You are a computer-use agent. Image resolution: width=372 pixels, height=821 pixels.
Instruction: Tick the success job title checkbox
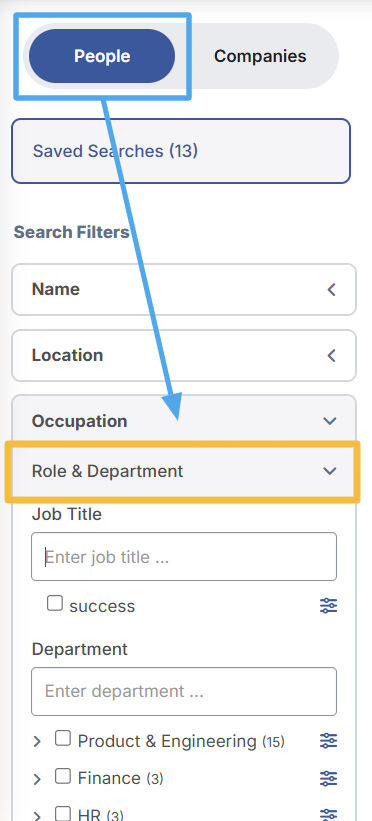click(54, 603)
